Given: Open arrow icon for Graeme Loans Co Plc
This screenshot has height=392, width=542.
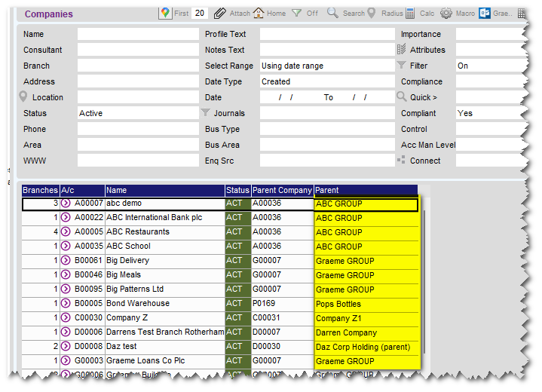Looking at the screenshot, I should (x=66, y=360).
